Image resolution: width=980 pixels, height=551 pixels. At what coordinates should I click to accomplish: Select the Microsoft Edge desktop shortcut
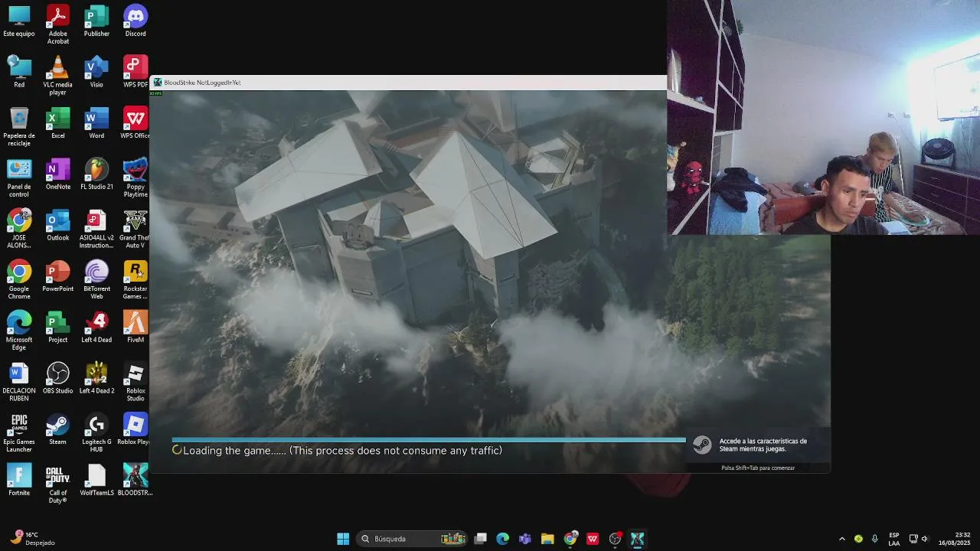[x=19, y=331]
